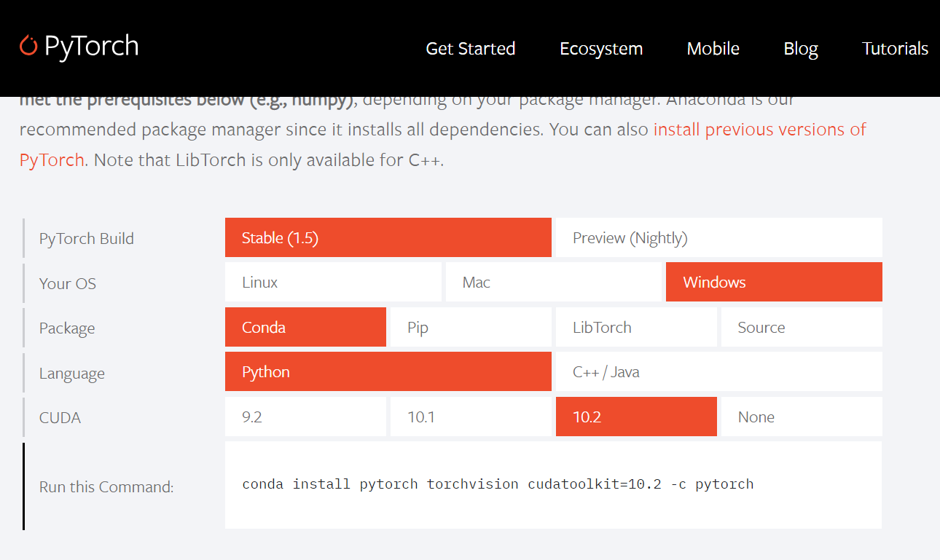940x560 pixels.
Task: Open the Ecosystem page
Action: click(600, 48)
